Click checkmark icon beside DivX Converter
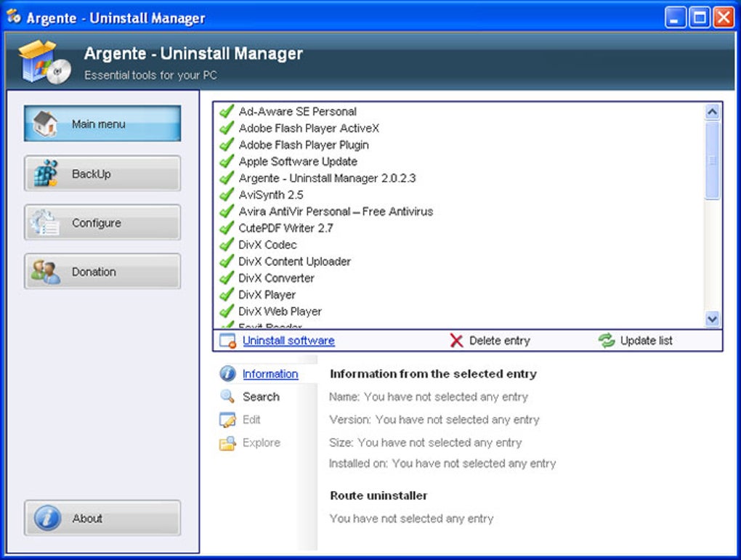Viewport: 741px width, 560px height. 227,278
